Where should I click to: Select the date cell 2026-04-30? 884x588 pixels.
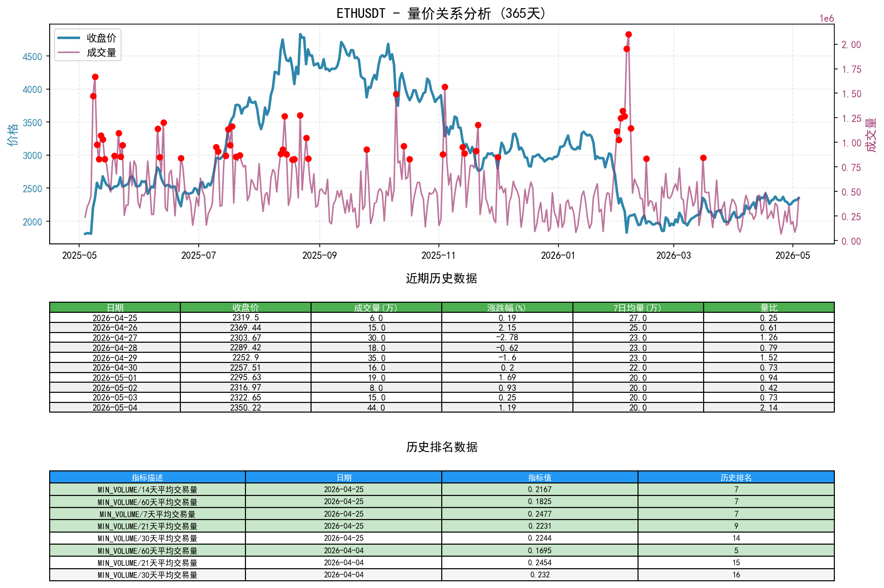point(115,368)
